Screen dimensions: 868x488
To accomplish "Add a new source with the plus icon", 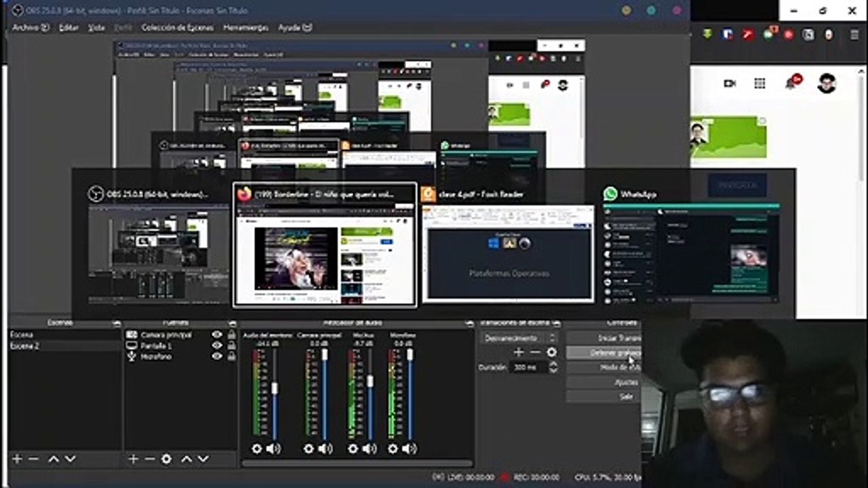I will [x=133, y=459].
